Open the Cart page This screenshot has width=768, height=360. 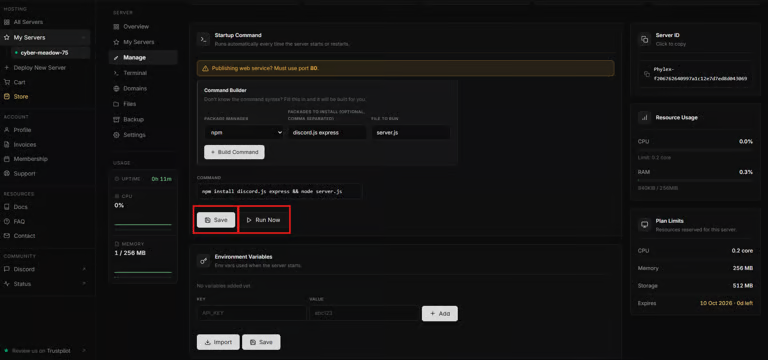[x=20, y=82]
